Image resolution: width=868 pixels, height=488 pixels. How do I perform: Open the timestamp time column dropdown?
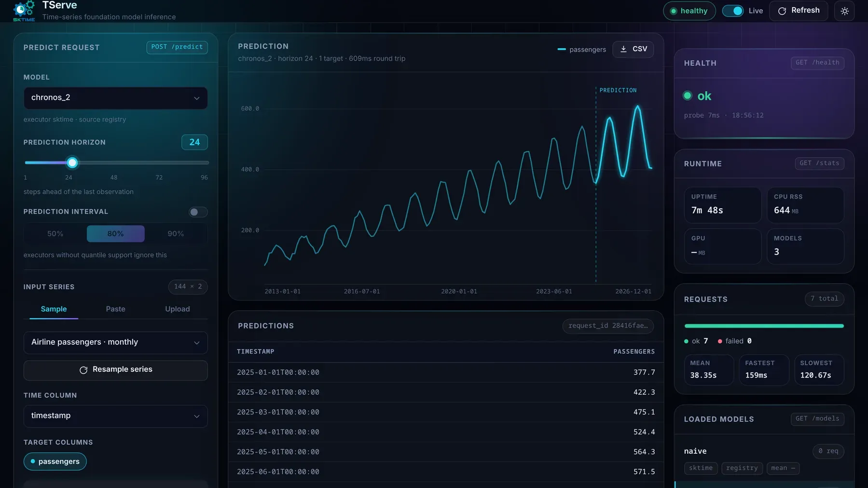pos(115,416)
